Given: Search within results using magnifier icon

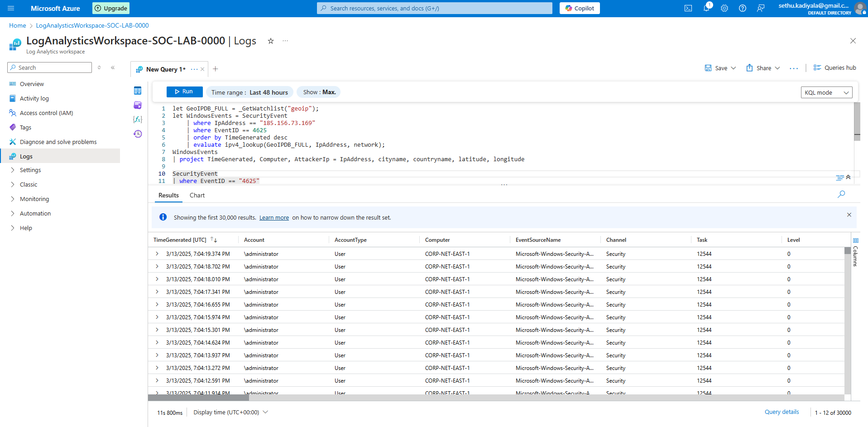Looking at the screenshot, I should pos(841,194).
